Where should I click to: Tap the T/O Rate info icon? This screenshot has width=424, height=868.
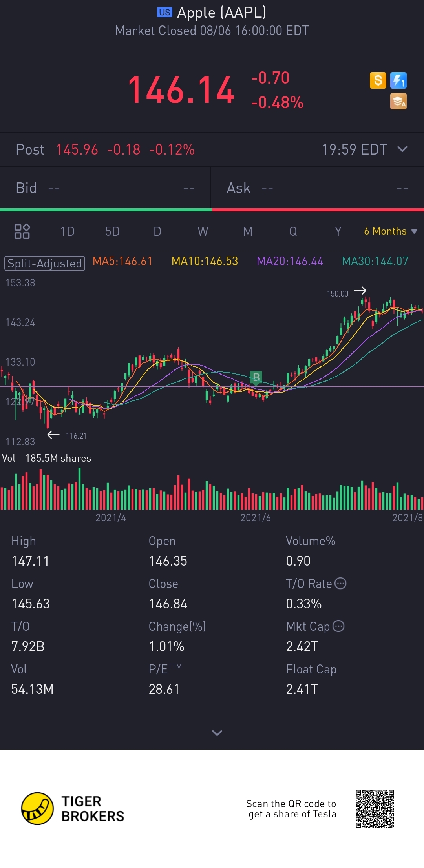[x=340, y=583]
